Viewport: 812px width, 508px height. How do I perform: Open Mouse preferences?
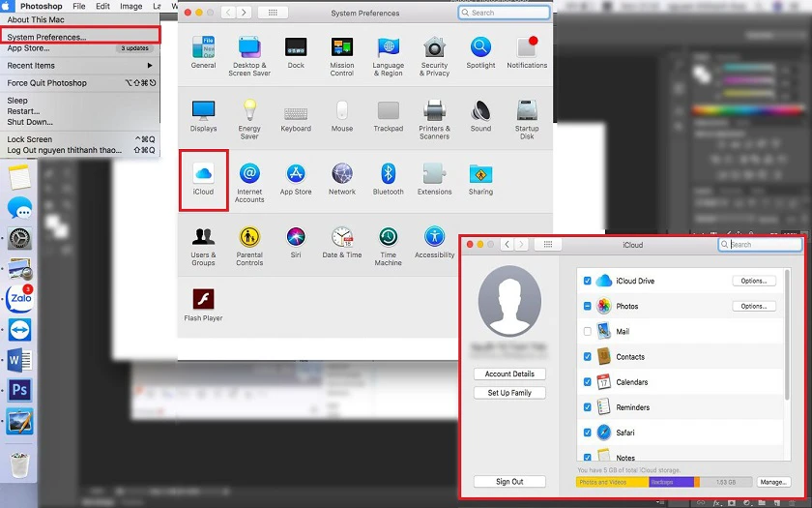point(342,116)
